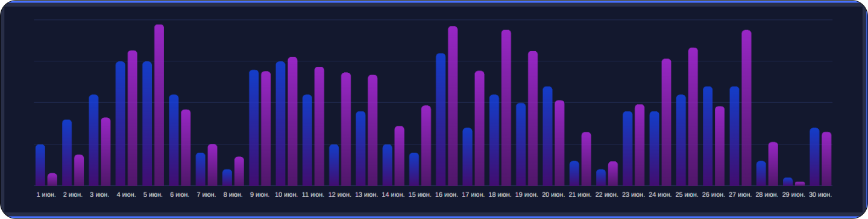Select the blue bar for 12 июн.
868x219 pixels.
click(x=334, y=165)
